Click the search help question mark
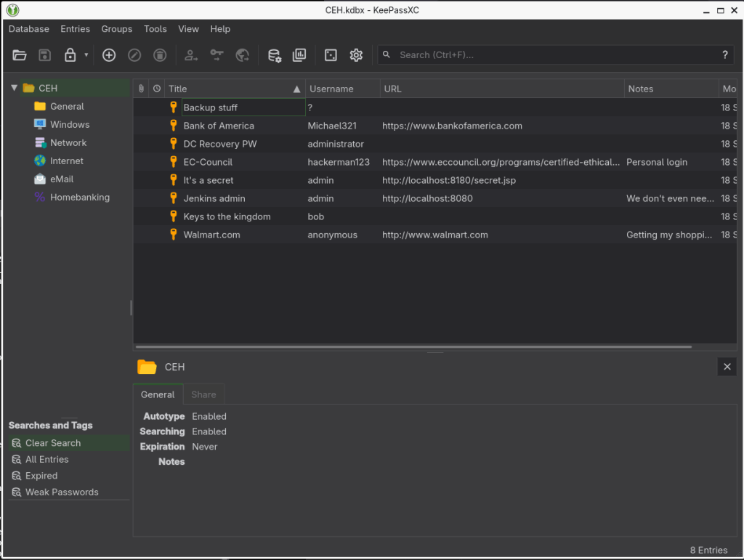 (x=724, y=55)
